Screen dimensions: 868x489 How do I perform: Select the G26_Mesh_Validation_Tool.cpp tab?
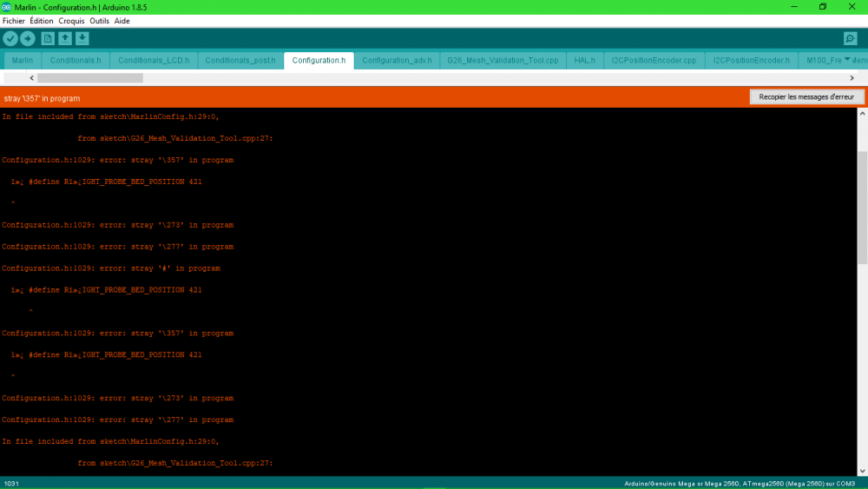click(x=503, y=60)
